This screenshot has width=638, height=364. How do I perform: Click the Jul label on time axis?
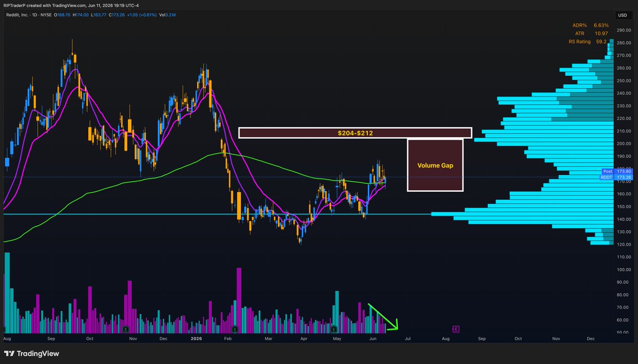[x=408, y=338]
